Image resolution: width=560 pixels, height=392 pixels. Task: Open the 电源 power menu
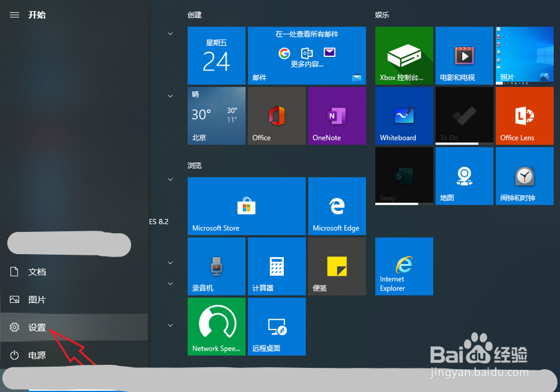74,355
